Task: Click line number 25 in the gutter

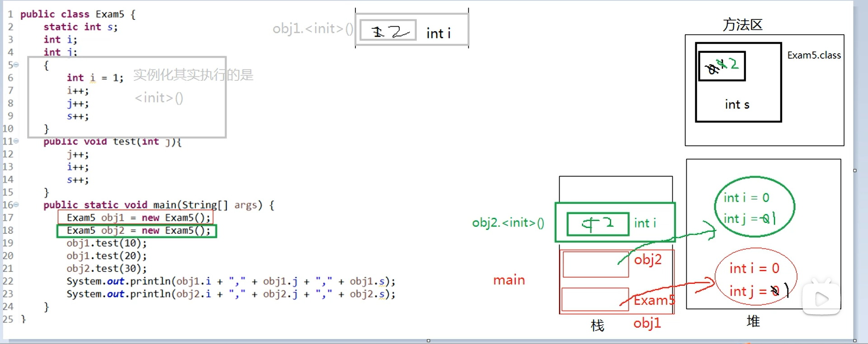Action: pos(8,319)
